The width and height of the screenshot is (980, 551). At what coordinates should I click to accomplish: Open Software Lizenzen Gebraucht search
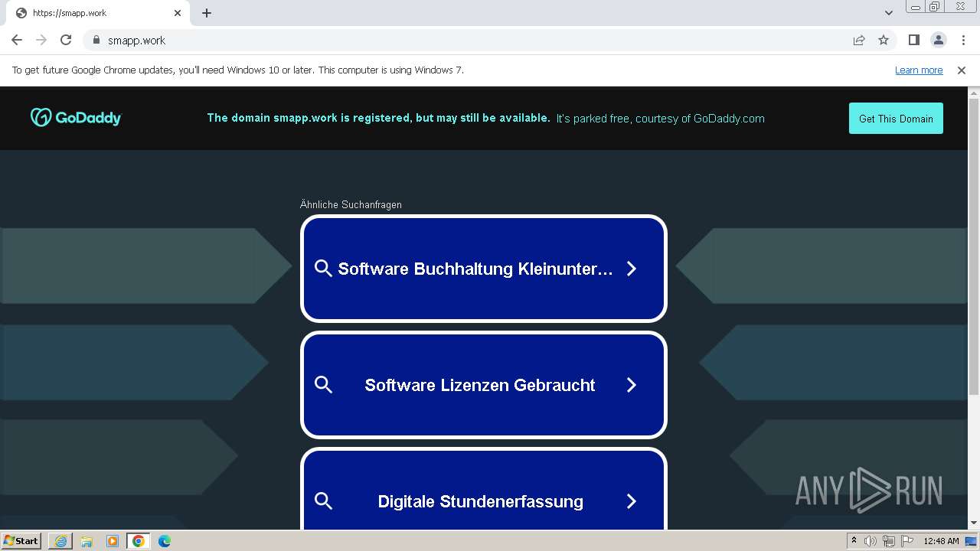point(484,385)
